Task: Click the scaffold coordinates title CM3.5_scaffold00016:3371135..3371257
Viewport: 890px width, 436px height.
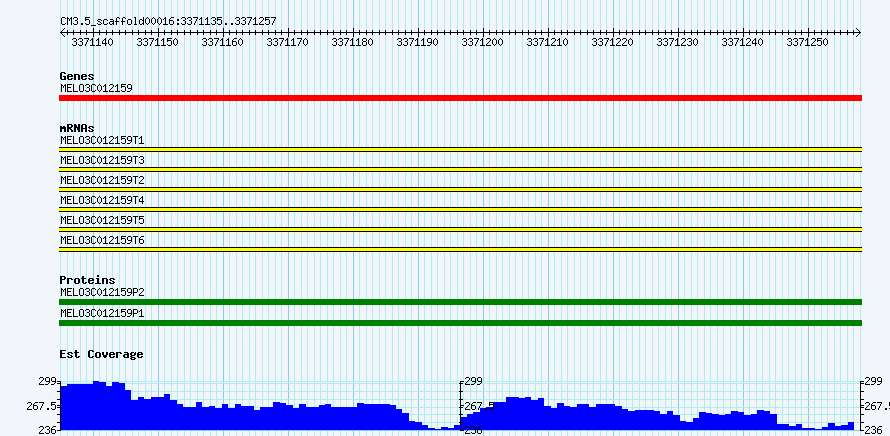Action: pyautogui.click(x=169, y=22)
